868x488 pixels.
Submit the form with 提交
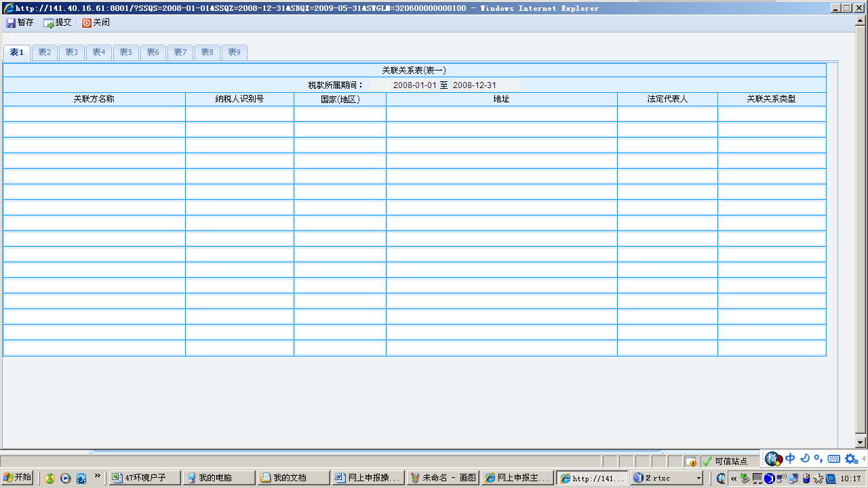(x=58, y=22)
